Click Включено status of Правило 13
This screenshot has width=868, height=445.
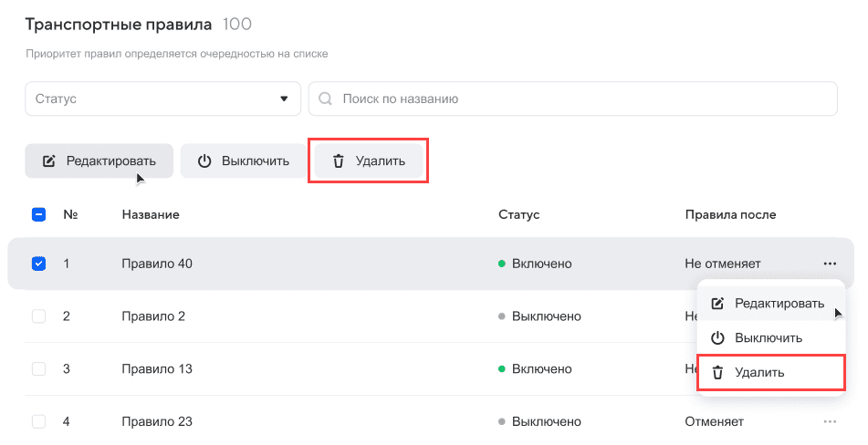535,368
